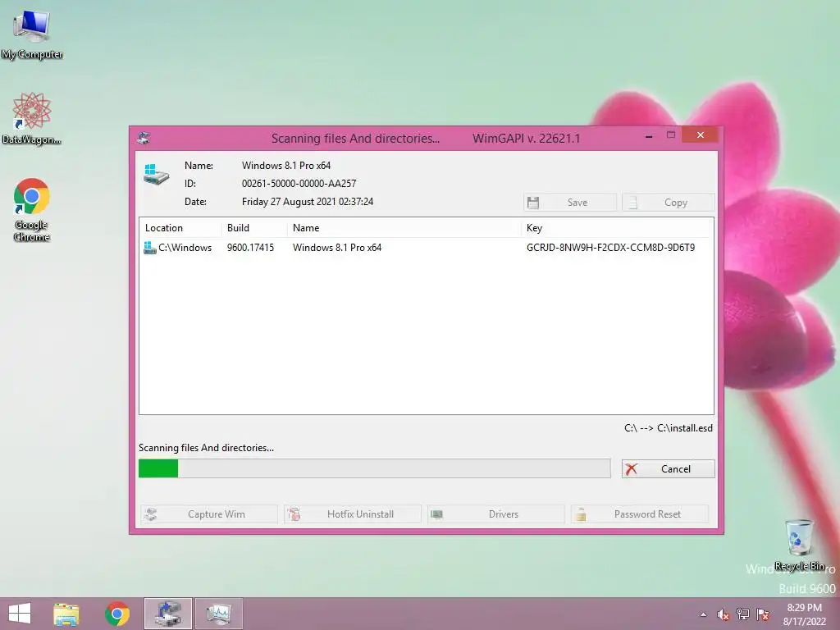Open the Action Center flag icon
Screen dimensions: 840x630
(x=762, y=614)
